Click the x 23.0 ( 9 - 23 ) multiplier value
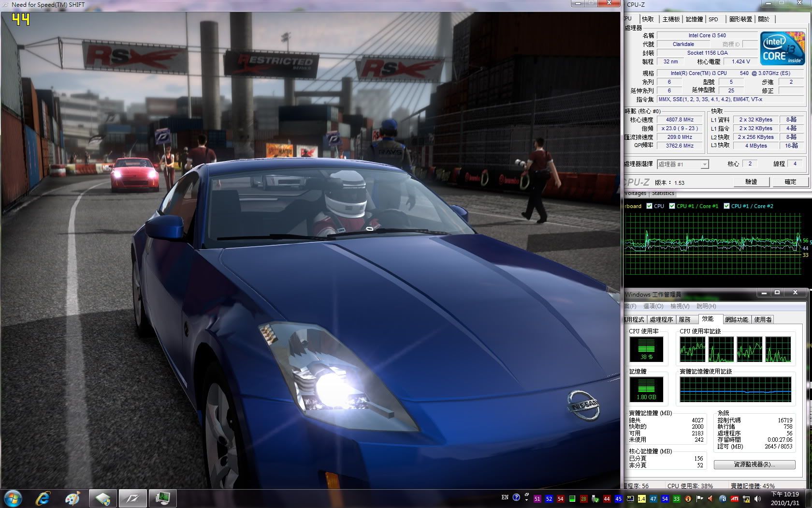The width and height of the screenshot is (812, 508). (680, 128)
